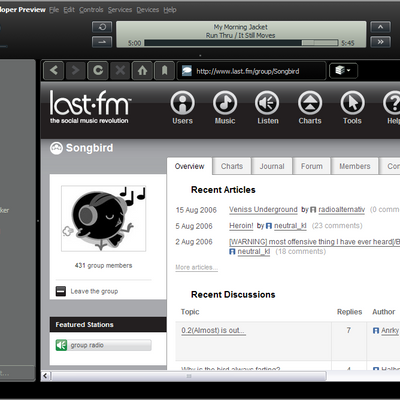Open the Users section icon on Last.fm
The height and width of the screenshot is (400, 400).
click(182, 103)
